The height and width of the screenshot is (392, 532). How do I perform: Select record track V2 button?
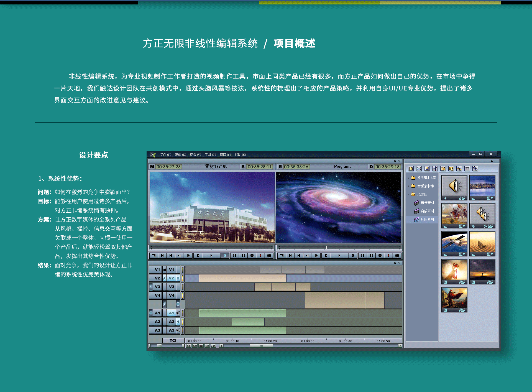pos(172,278)
